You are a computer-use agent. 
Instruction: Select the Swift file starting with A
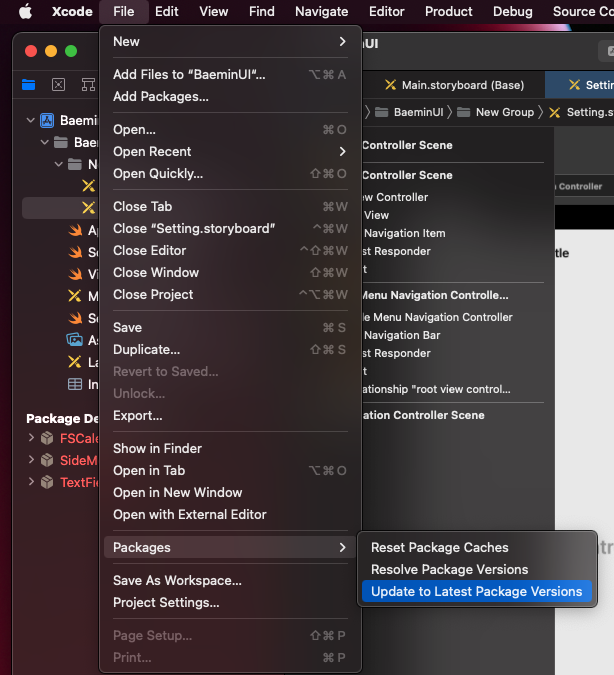pyautogui.click(x=75, y=230)
